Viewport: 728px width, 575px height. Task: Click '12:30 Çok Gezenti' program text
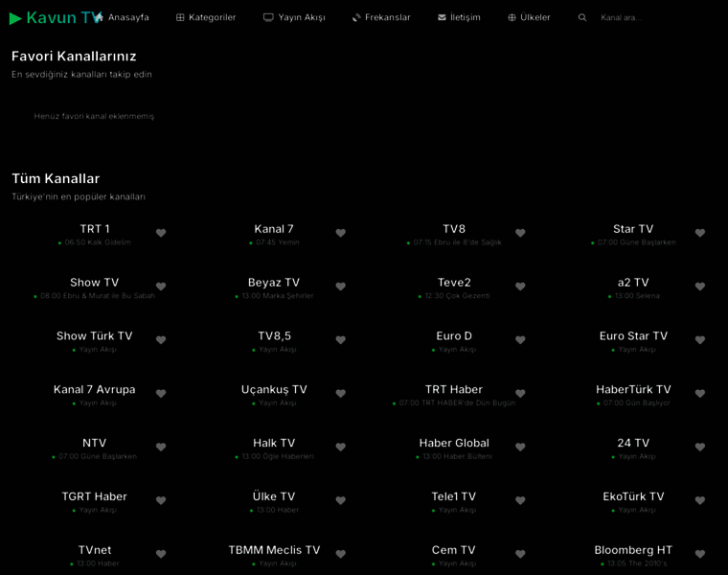coord(457,296)
